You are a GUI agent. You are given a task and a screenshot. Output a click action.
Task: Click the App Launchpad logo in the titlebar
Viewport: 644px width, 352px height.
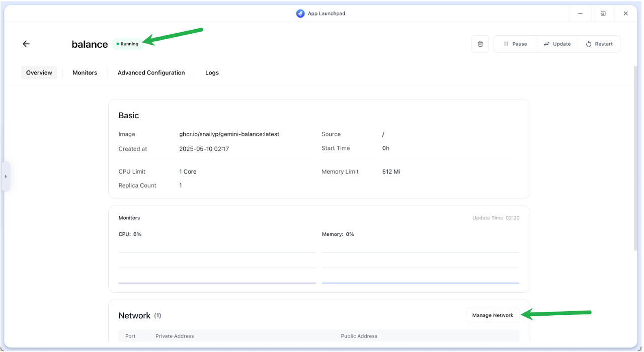300,13
